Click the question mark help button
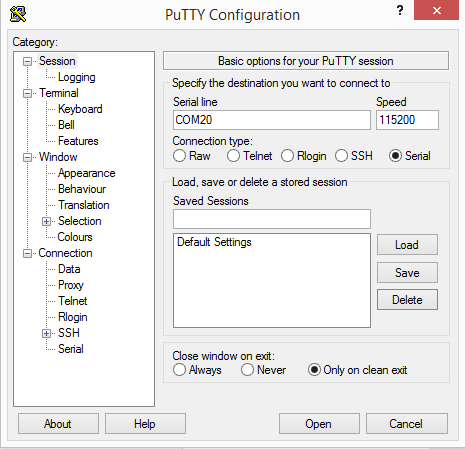Image resolution: width=465 pixels, height=449 pixels. (400, 10)
